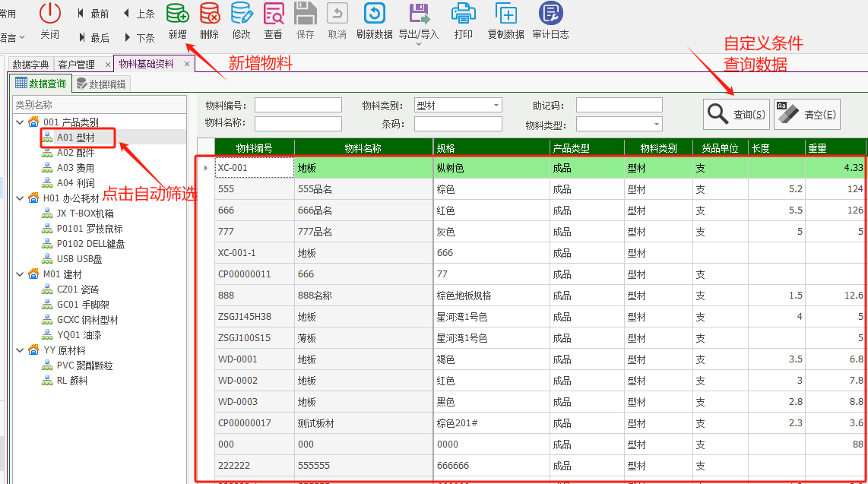Select P0101 罗技鼠标 tree item
The width and height of the screenshot is (868, 484).
pyautogui.click(x=90, y=229)
